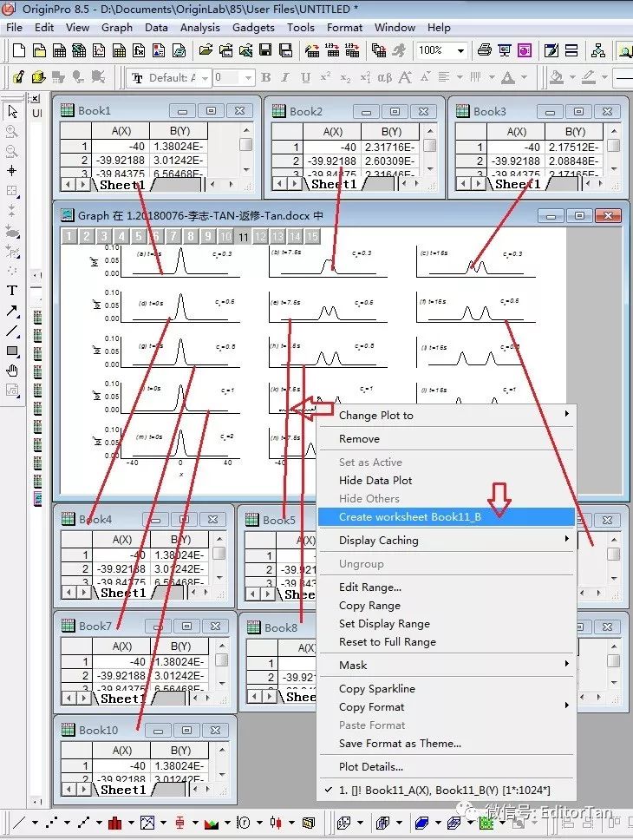This screenshot has width=633, height=840.
Task: Save the project with the floppy disk icon
Action: (x=265, y=50)
